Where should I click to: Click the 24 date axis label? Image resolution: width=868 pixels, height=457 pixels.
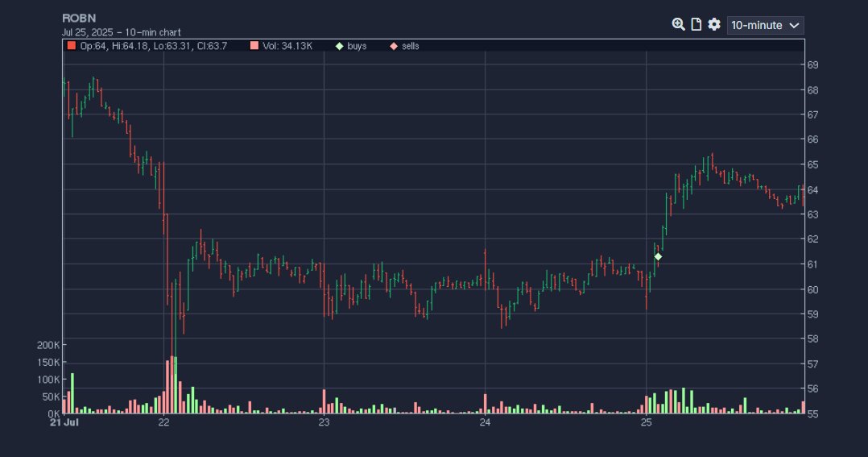point(485,422)
